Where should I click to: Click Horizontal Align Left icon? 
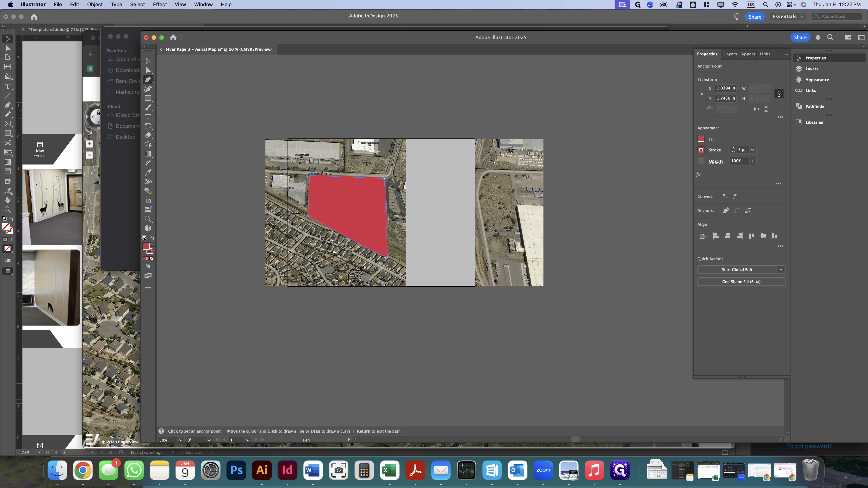click(716, 236)
